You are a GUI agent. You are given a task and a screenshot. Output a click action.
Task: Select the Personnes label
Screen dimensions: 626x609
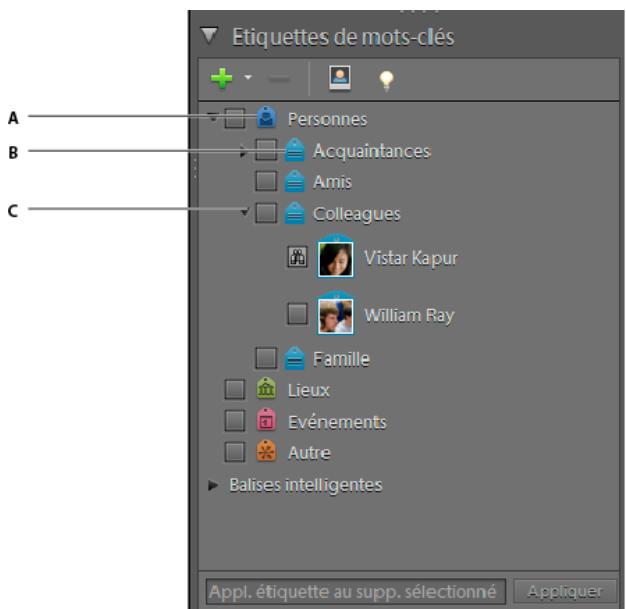(327, 119)
